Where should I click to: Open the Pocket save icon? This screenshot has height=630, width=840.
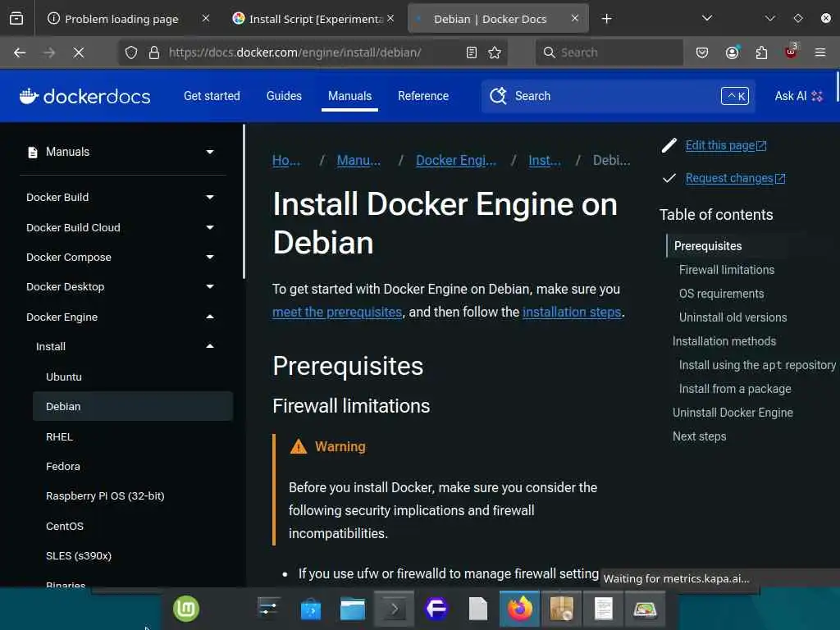coord(702,52)
